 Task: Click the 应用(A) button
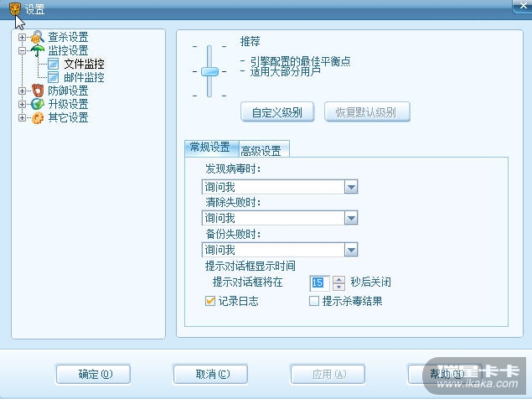pos(328,374)
